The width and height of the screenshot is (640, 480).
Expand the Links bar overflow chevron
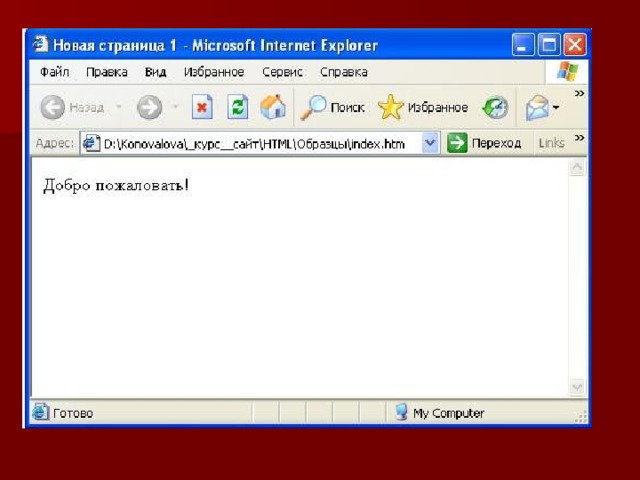coord(579,138)
